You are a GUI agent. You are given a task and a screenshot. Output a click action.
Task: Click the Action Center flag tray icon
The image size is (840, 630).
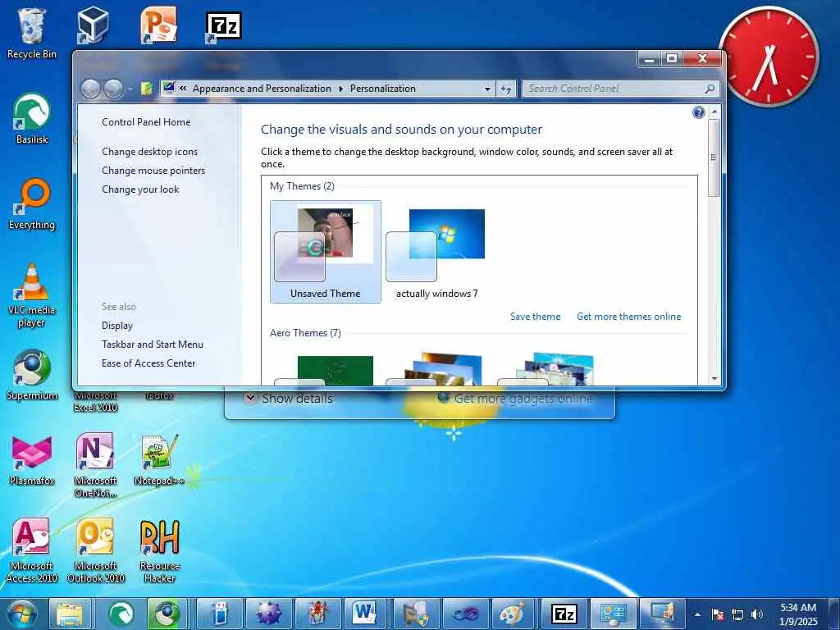[718, 614]
